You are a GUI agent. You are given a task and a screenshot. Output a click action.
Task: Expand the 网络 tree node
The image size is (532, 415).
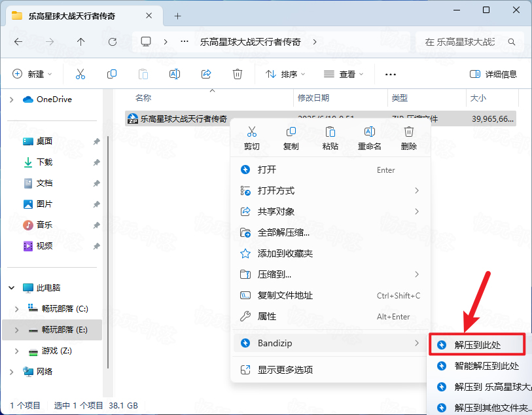12,372
